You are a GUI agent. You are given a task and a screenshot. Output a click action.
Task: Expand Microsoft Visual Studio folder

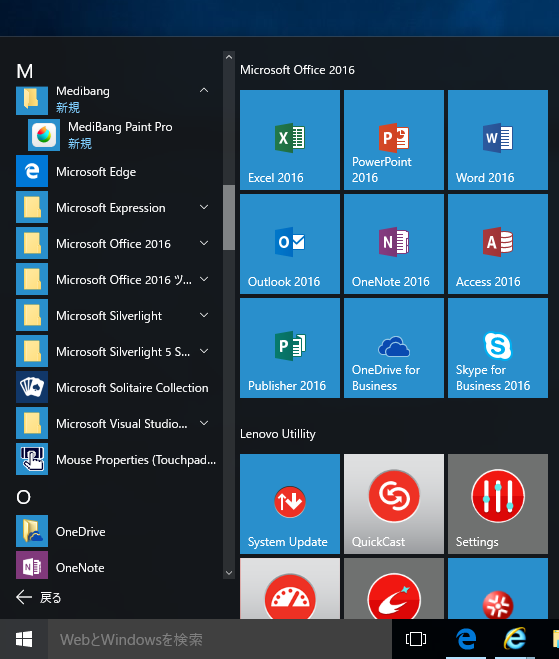(x=204, y=423)
